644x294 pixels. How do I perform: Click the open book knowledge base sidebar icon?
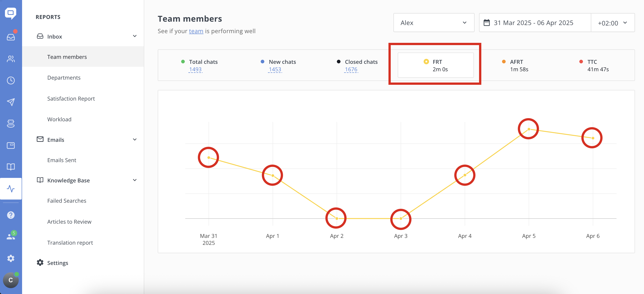pos(11,167)
